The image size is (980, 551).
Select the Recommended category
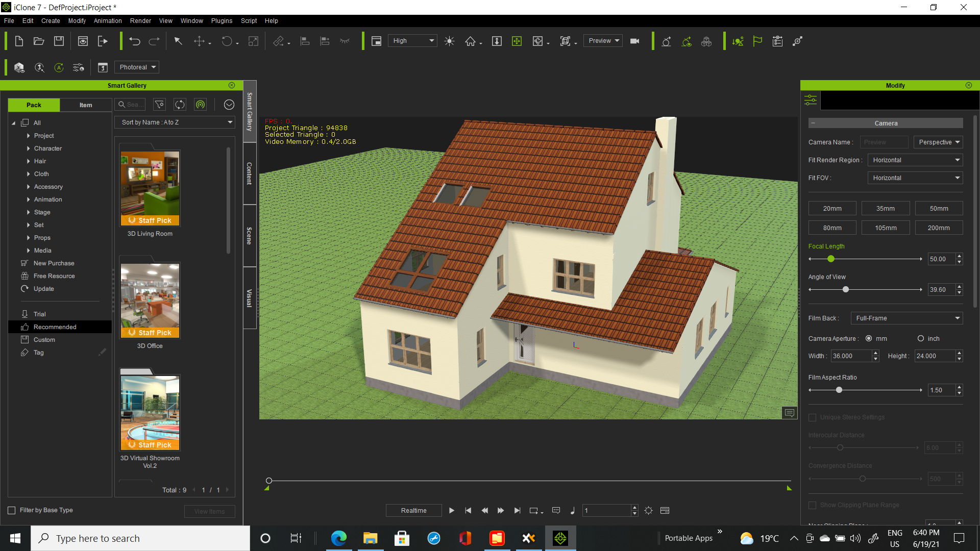(x=60, y=327)
